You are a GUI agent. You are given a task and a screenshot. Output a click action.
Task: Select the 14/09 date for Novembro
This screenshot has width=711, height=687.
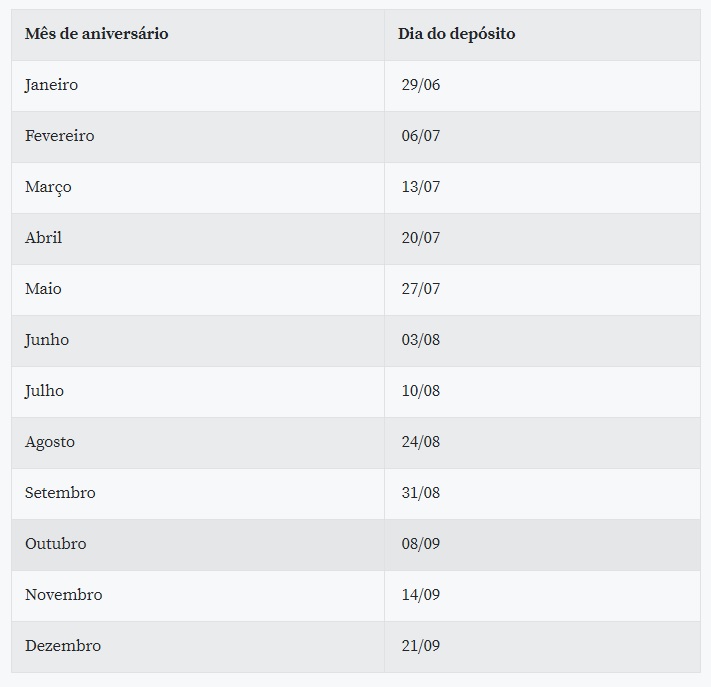pyautogui.click(x=421, y=595)
